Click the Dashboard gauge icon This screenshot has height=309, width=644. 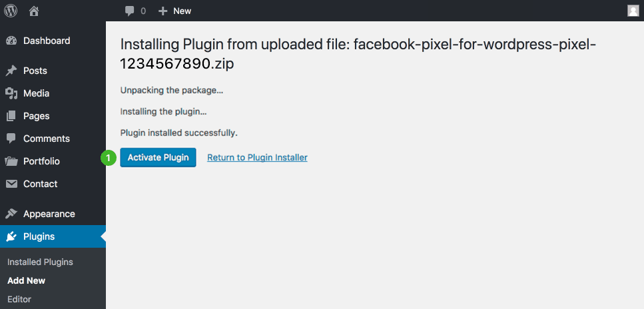point(11,41)
